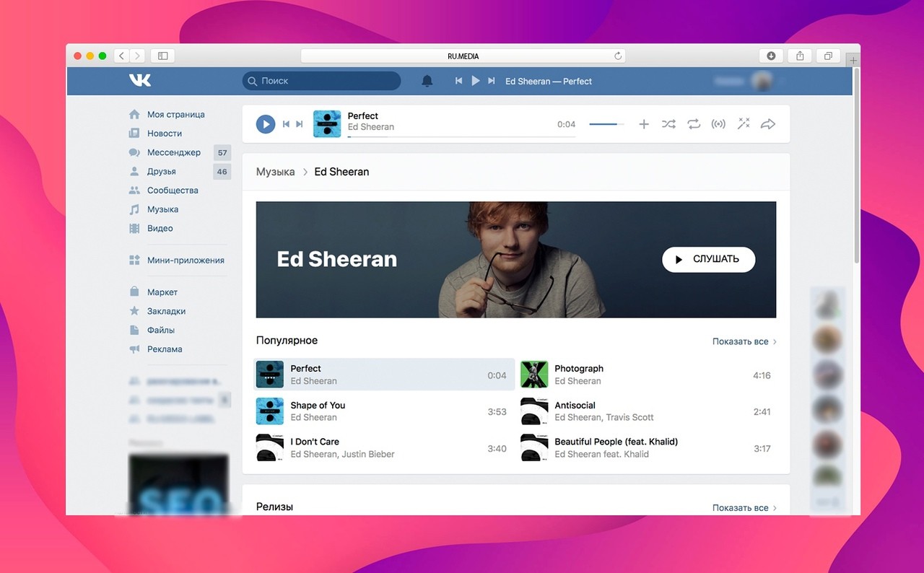Open Safari share button
The height and width of the screenshot is (573, 924).
[x=800, y=56]
